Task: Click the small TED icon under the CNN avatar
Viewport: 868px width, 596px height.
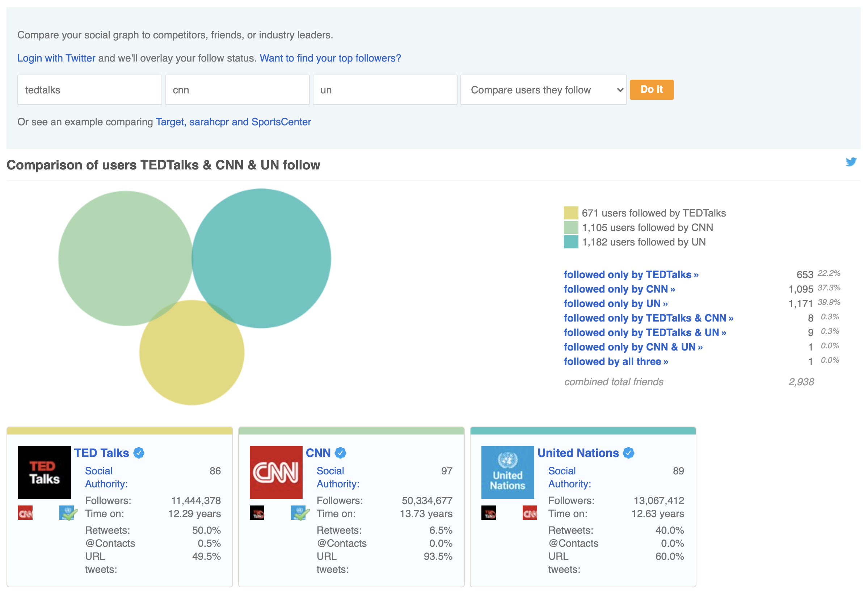Action: click(x=257, y=513)
